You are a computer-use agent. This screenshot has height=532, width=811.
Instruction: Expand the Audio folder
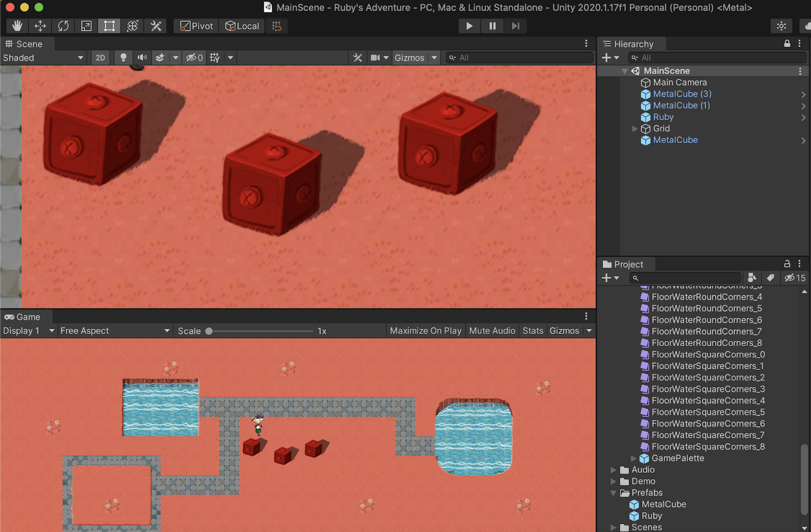click(613, 470)
